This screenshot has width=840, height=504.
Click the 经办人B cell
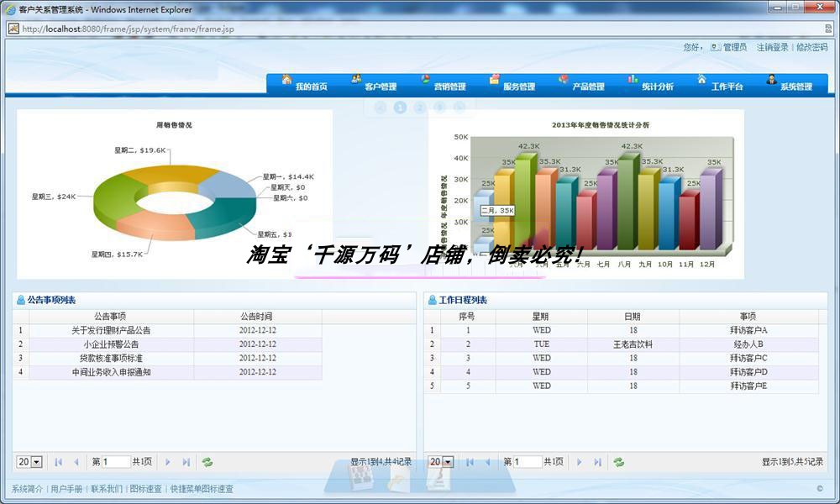(748, 344)
